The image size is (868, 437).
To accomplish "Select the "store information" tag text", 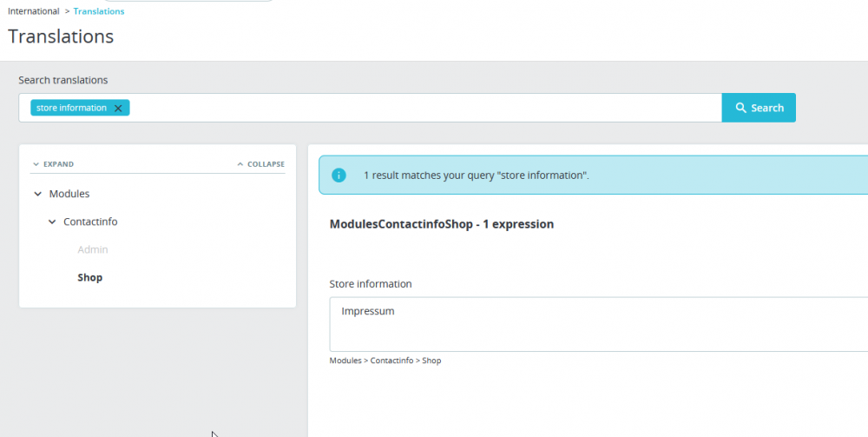I will pyautogui.click(x=71, y=108).
